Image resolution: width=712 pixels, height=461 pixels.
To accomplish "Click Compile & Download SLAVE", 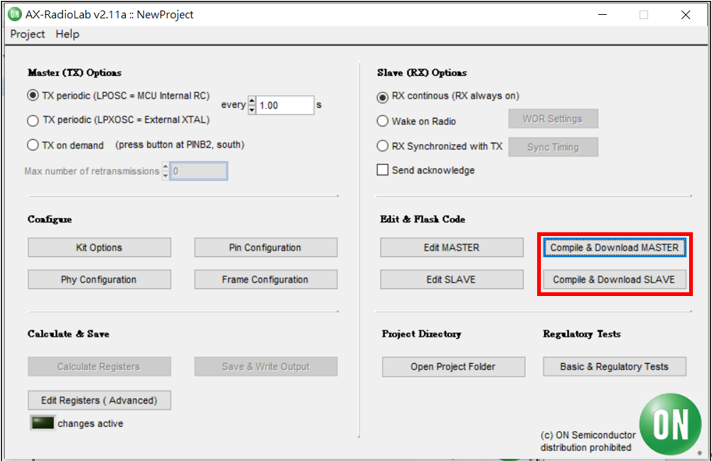I will (x=615, y=279).
